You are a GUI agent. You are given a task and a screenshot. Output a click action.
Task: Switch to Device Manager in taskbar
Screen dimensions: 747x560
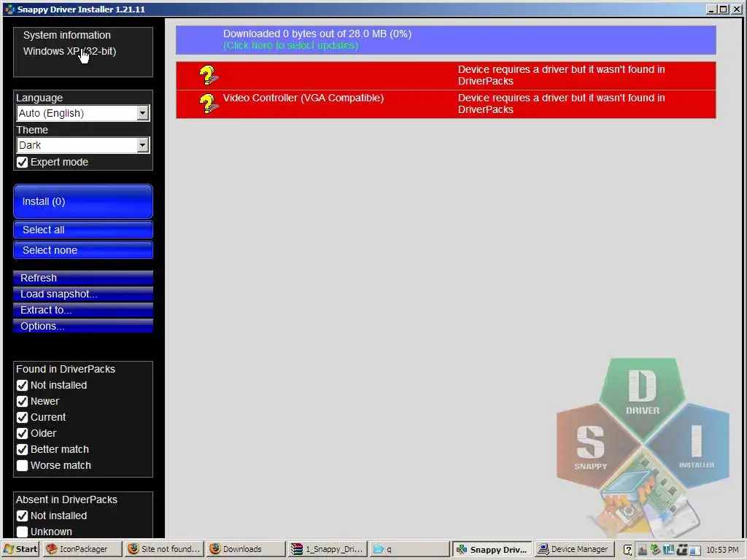[x=575, y=549]
